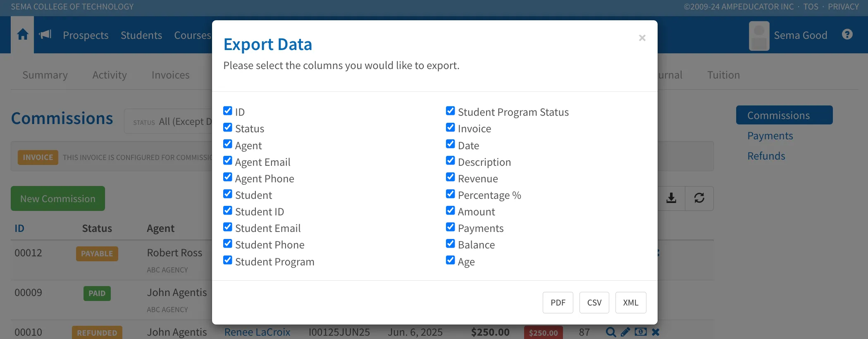
Task: Export data as PDF
Action: pos(558,303)
